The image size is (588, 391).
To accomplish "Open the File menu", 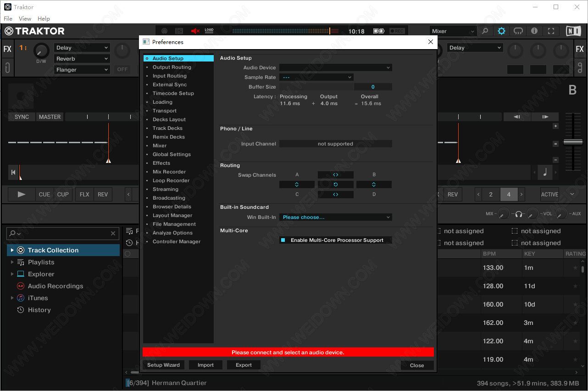I will pyautogui.click(x=8, y=19).
